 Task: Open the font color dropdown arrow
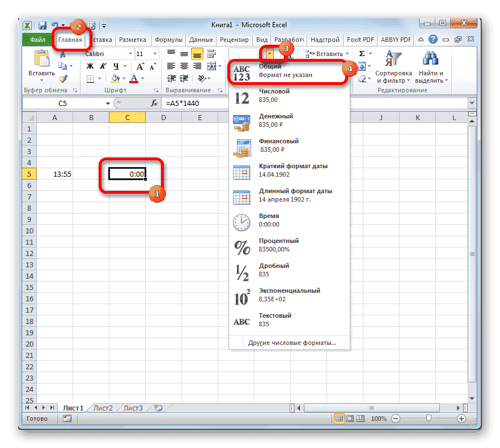point(142,78)
